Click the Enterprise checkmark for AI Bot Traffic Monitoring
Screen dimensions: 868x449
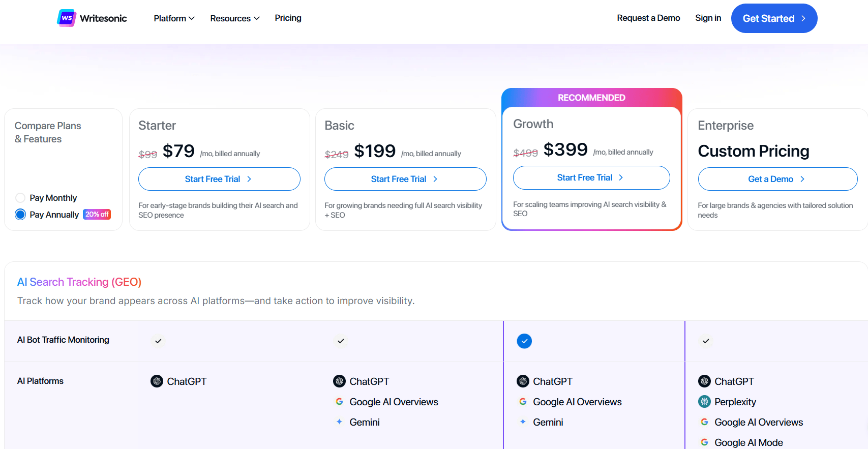706,341
